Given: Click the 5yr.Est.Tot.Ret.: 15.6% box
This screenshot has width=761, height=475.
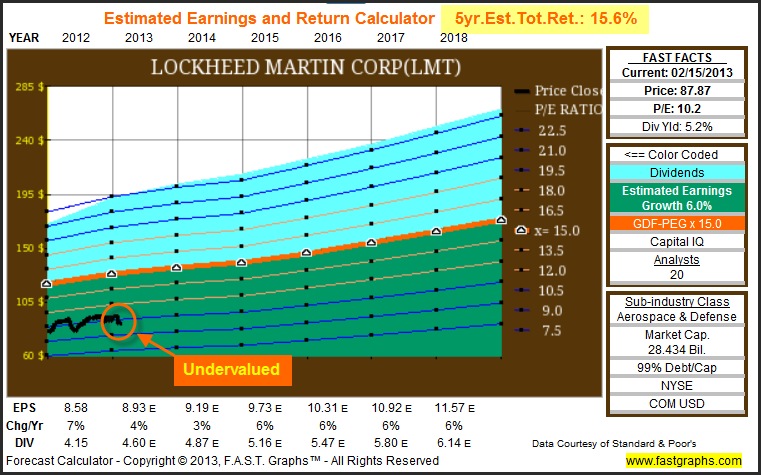Looking at the screenshot, I should tap(545, 19).
